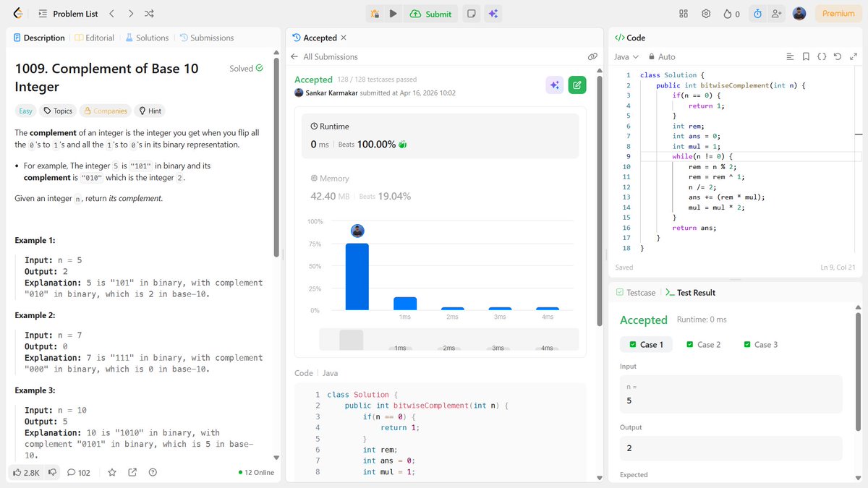Open the Problem List panel
This screenshot has height=488, width=868.
pyautogui.click(x=67, y=14)
